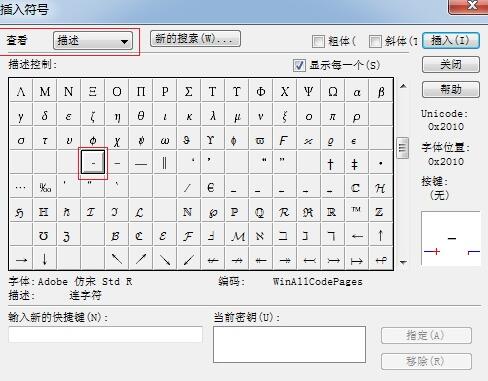
Task: Enable the 斜体 italic checkbox
Action: pyautogui.click(x=375, y=41)
